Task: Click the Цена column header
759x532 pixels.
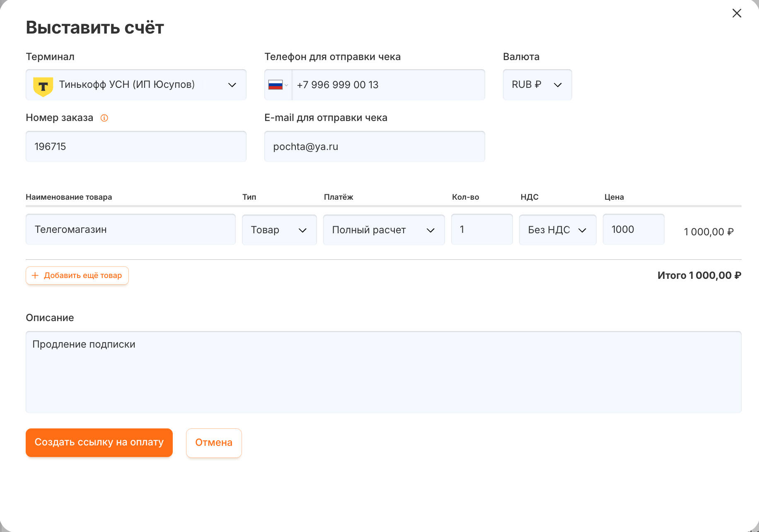Action: point(614,197)
